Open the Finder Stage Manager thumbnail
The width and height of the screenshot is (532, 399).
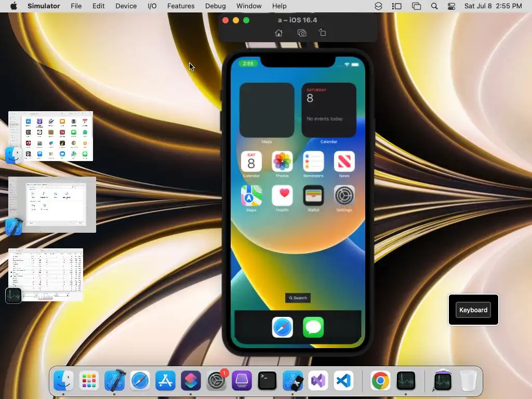pyautogui.click(x=50, y=136)
